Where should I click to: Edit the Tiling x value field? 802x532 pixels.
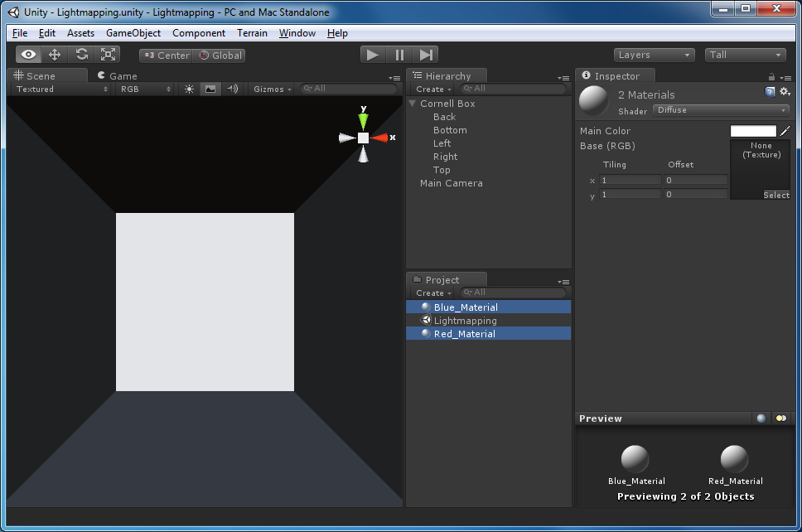[630, 180]
